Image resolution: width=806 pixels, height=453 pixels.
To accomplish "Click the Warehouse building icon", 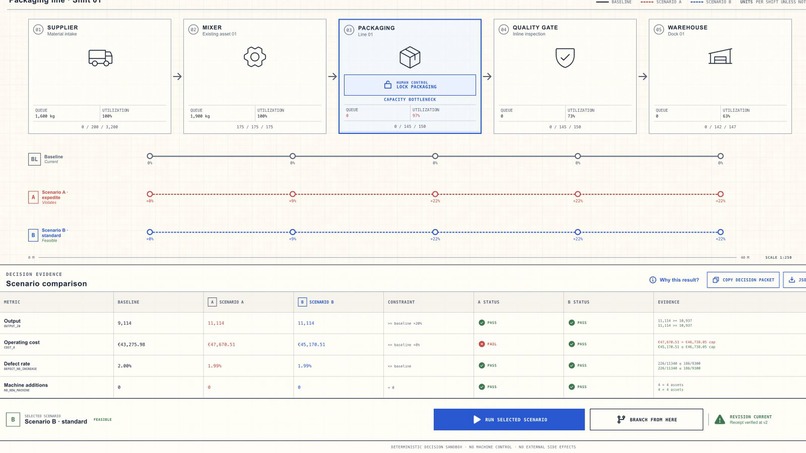I will coord(720,57).
